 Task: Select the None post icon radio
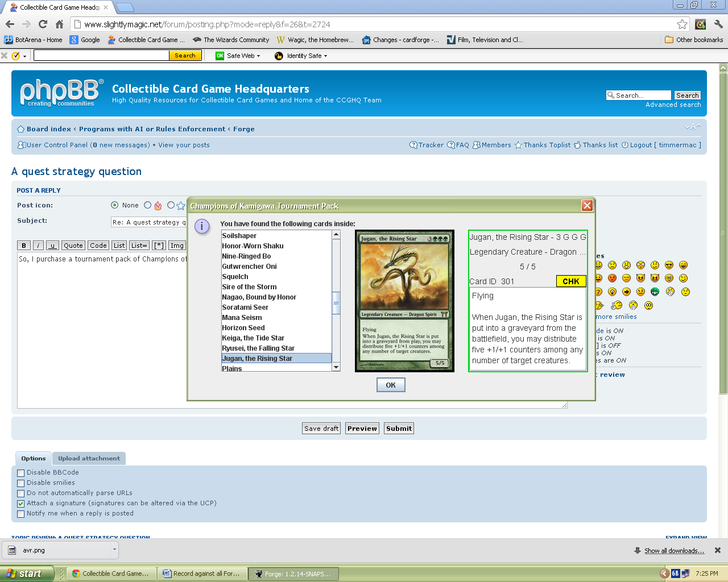pos(115,205)
